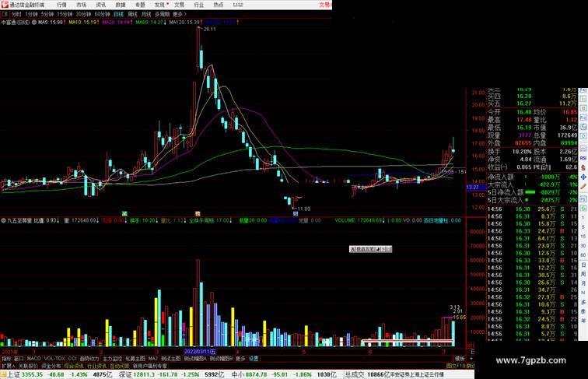Select the 趋势动力 indicator tab
This screenshot has height=379, width=588.
[x=89, y=359]
